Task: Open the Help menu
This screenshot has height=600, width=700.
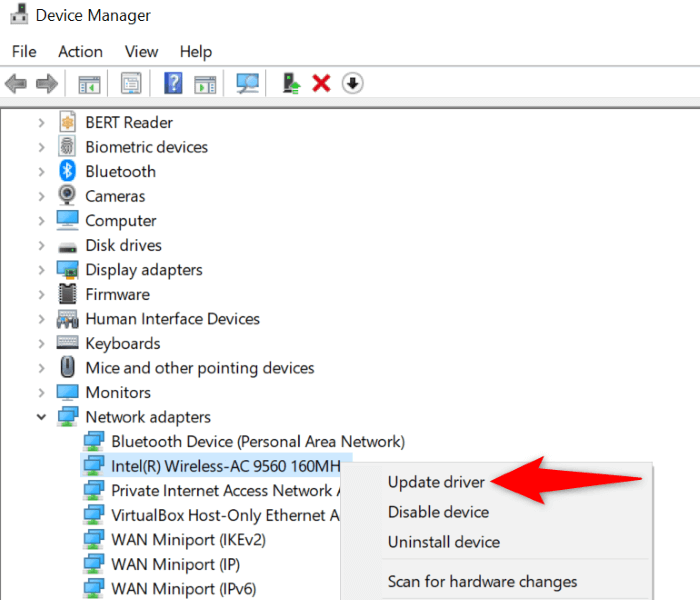Action: pos(196,52)
